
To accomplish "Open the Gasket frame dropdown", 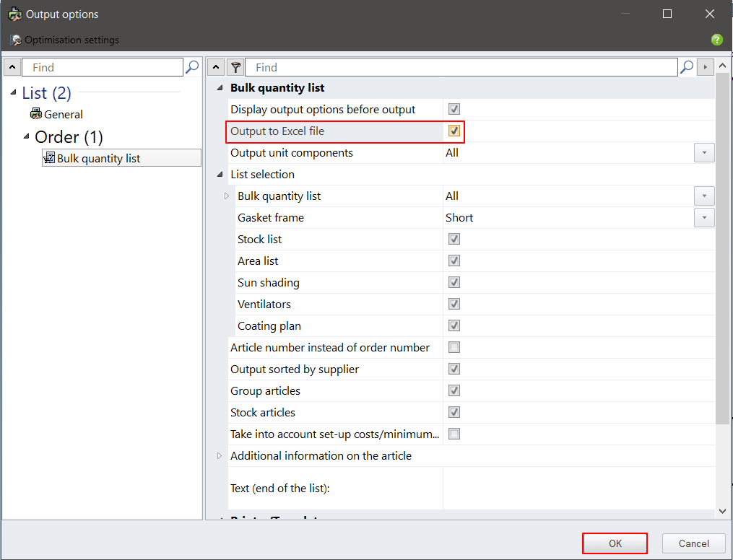I will [x=704, y=218].
